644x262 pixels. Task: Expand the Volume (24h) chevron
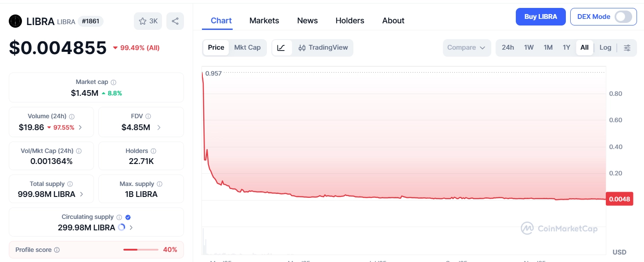pos(80,127)
